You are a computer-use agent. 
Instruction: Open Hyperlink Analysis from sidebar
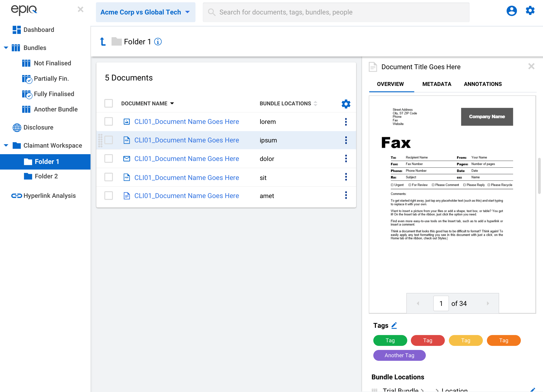point(49,196)
